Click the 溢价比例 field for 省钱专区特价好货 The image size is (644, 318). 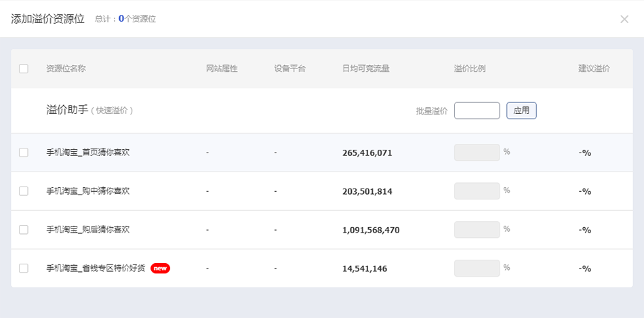pyautogui.click(x=477, y=269)
